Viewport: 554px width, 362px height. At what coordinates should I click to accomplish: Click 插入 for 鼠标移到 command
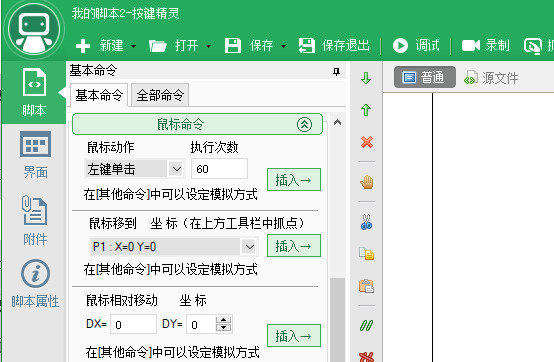click(x=294, y=245)
